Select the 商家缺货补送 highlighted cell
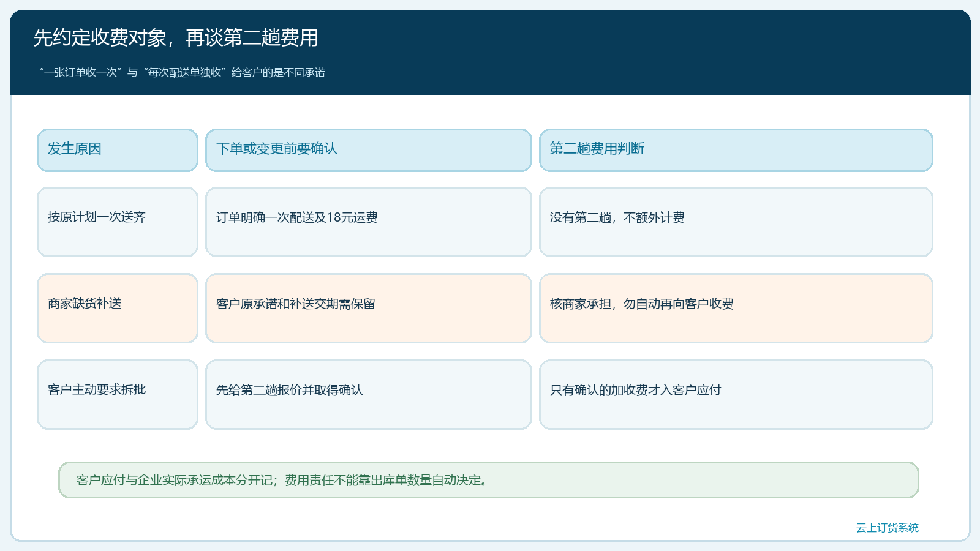Screen dimensions: 980x551 click(x=118, y=308)
